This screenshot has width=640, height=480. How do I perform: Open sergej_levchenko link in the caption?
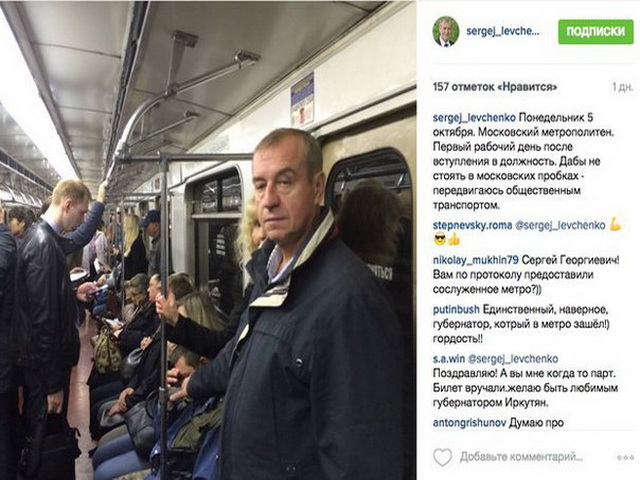[x=474, y=118]
